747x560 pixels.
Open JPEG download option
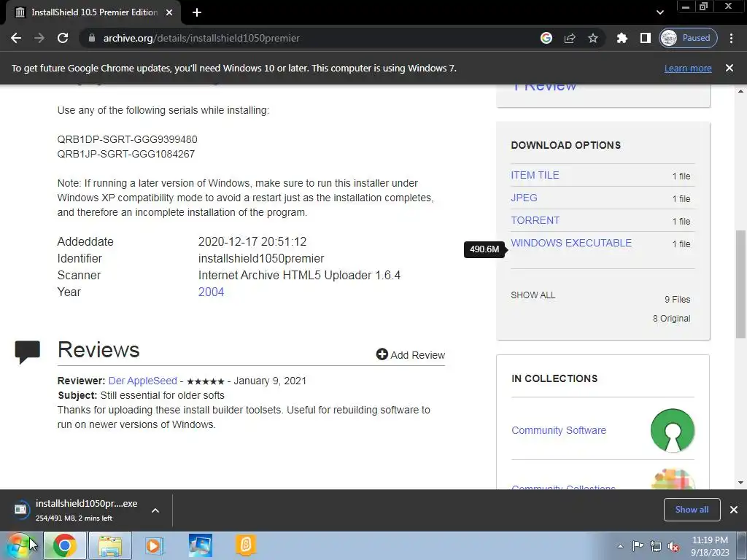[x=524, y=198]
